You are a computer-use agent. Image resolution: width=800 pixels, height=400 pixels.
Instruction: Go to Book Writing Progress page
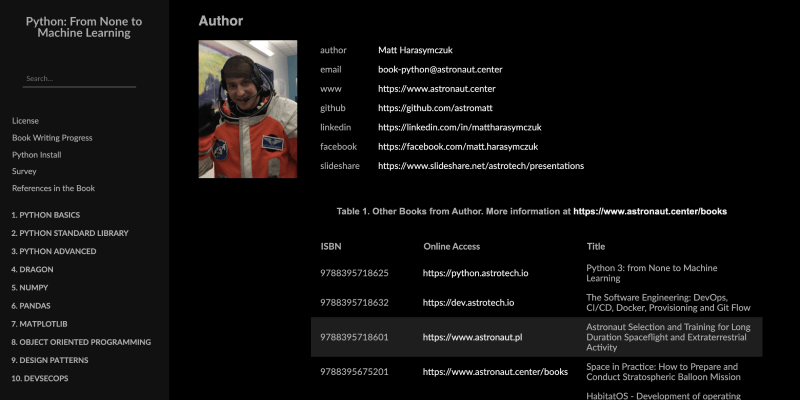click(x=52, y=138)
